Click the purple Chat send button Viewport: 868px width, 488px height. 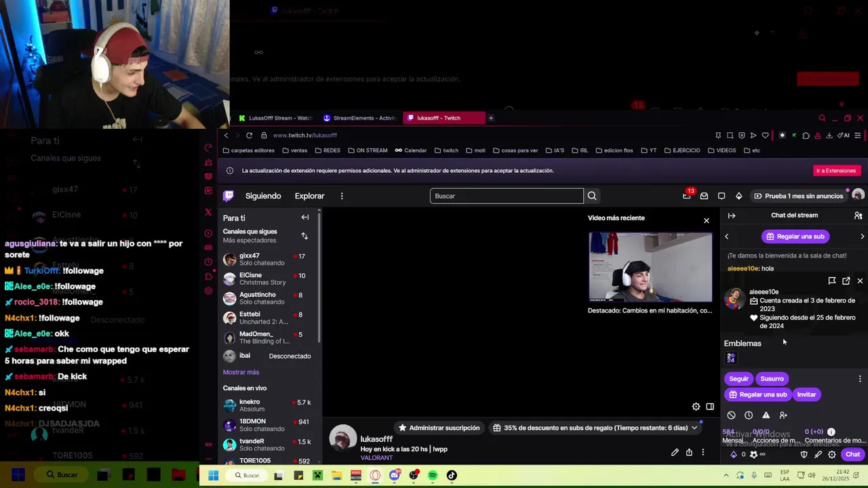(x=852, y=455)
